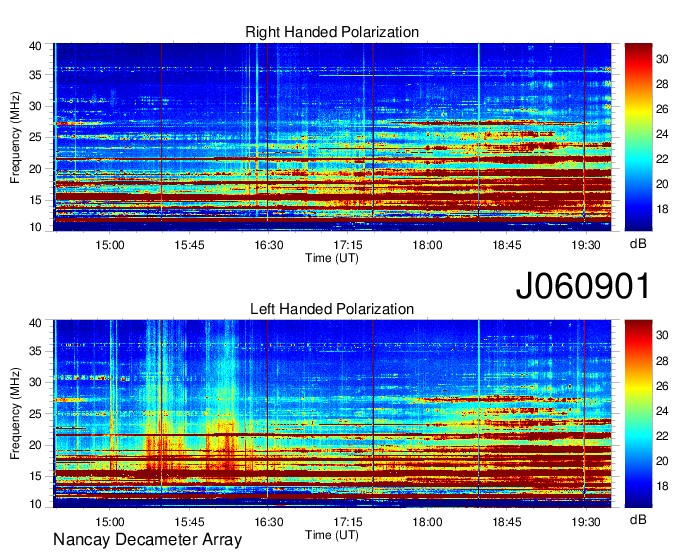
Task: Click the 26 dB value on Left Handed colorbar
Action: 662,385
